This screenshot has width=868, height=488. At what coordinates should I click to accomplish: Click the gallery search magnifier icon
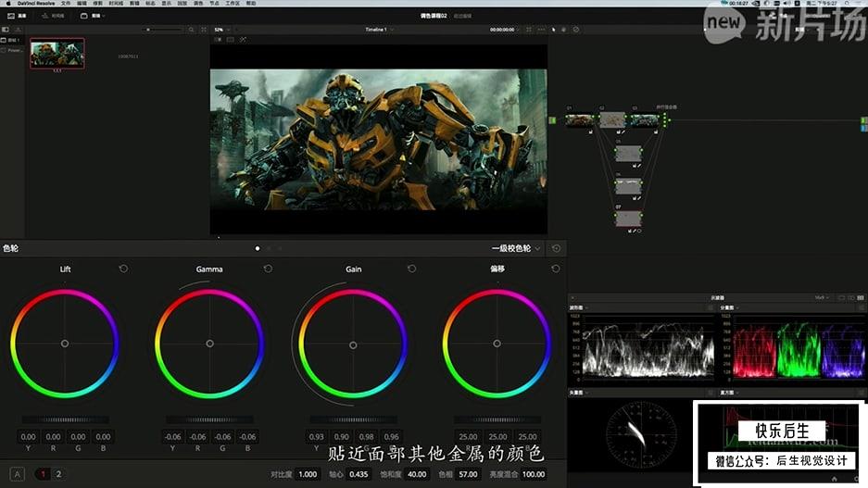pyautogui.click(x=191, y=30)
